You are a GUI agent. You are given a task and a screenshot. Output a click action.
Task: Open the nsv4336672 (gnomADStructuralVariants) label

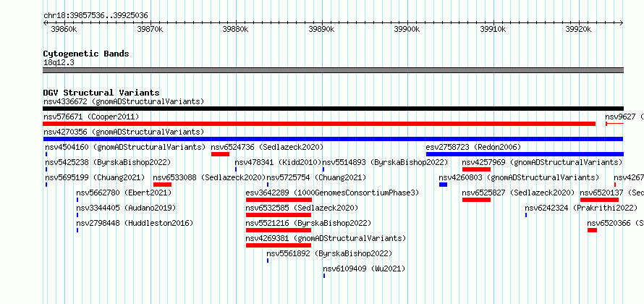pyautogui.click(x=124, y=101)
